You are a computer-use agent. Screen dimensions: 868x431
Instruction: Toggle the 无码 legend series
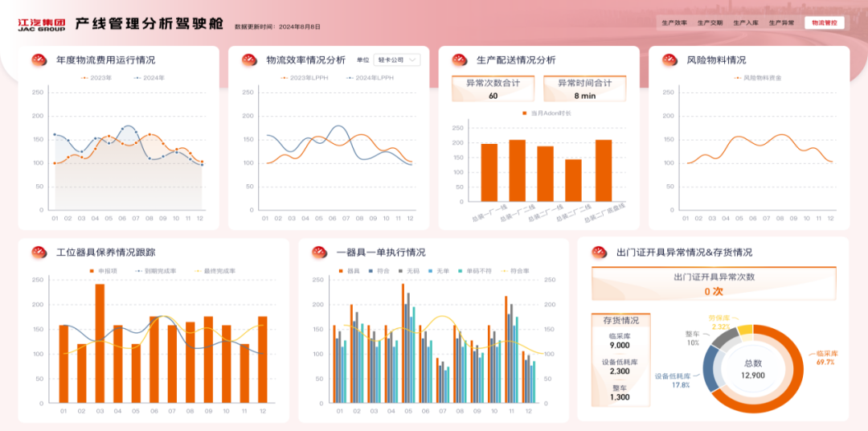coord(407,271)
